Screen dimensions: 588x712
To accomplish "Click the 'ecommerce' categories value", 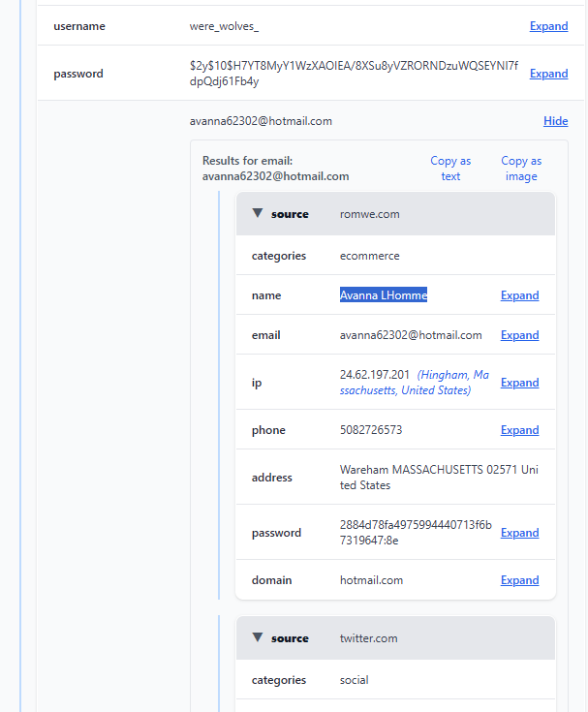I will tap(369, 256).
